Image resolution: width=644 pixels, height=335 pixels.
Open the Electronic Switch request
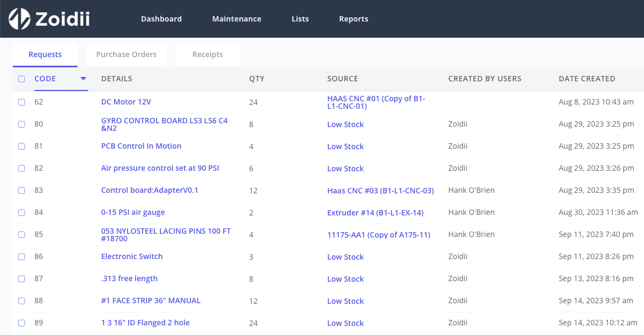click(x=132, y=256)
